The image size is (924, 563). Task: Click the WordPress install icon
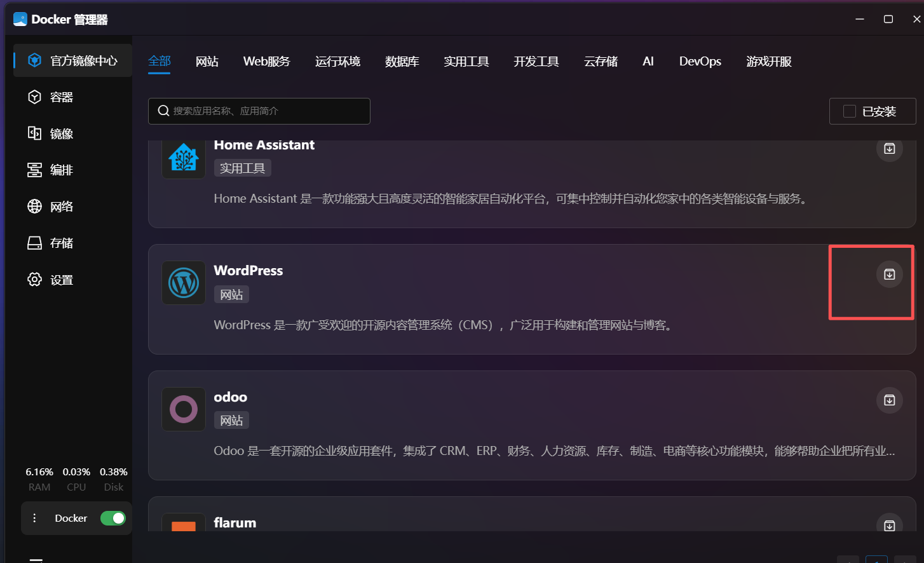point(890,275)
